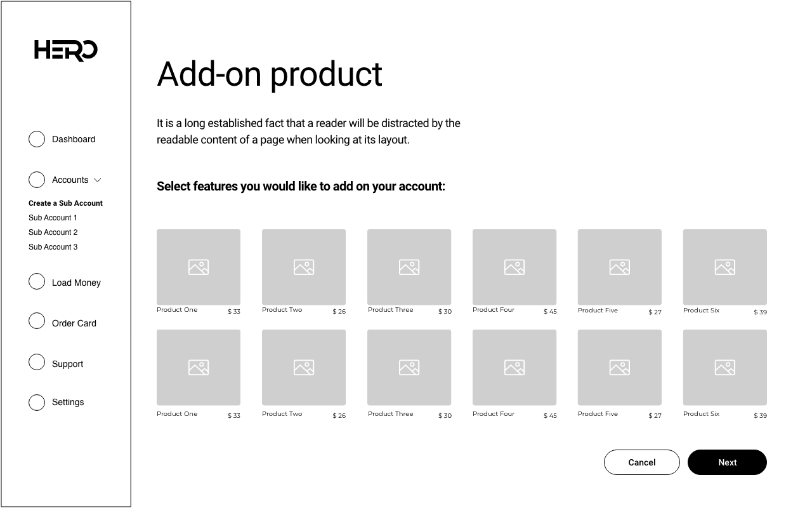812x508 pixels.
Task: Select Sub Account 2
Action: pyautogui.click(x=53, y=232)
